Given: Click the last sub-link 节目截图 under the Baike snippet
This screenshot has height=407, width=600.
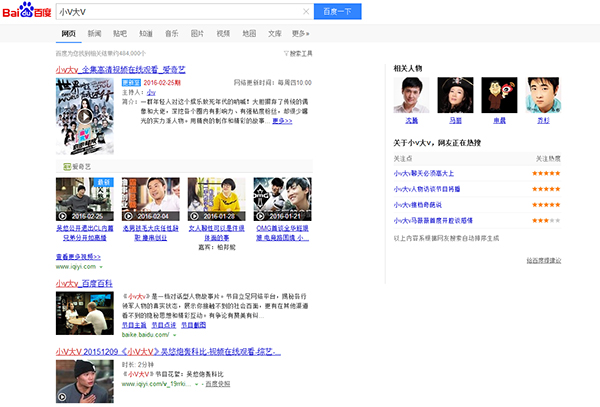Looking at the screenshot, I should [193, 325].
